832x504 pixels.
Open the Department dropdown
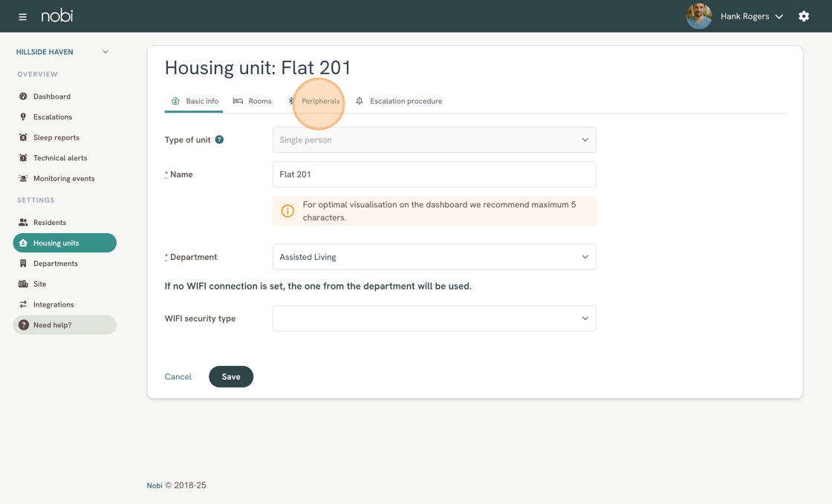[x=434, y=257]
